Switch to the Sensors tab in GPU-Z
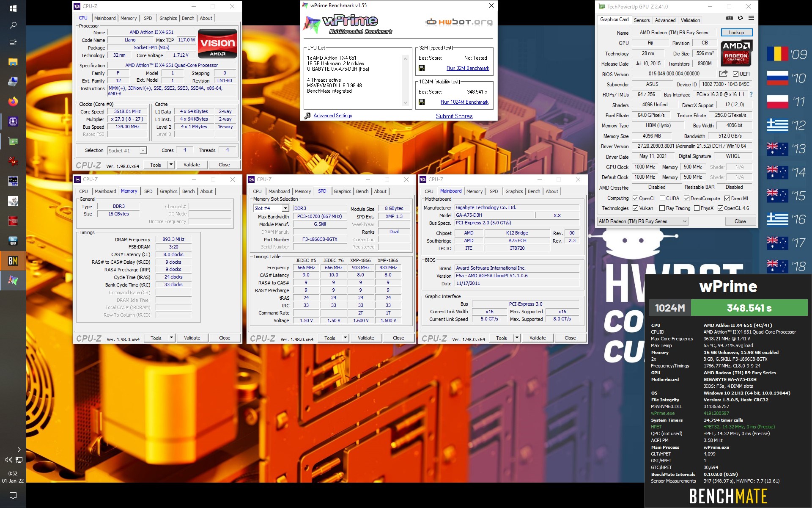The image size is (812, 508). [x=642, y=20]
